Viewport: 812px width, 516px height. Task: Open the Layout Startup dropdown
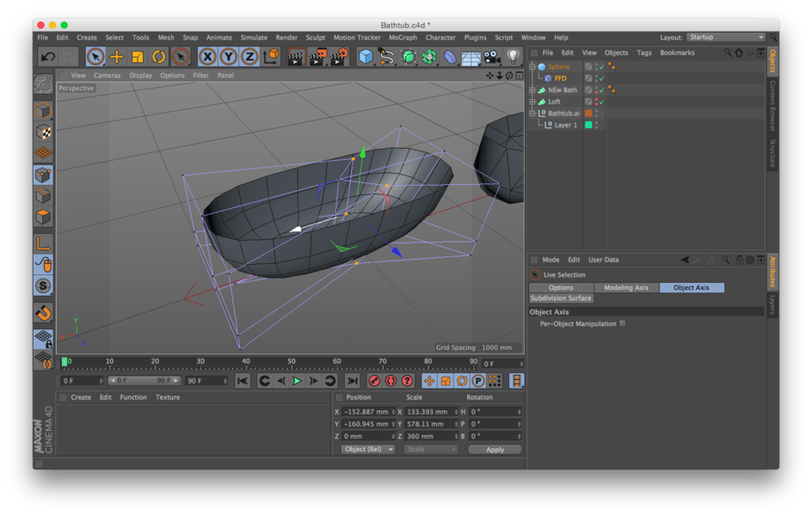[726, 37]
